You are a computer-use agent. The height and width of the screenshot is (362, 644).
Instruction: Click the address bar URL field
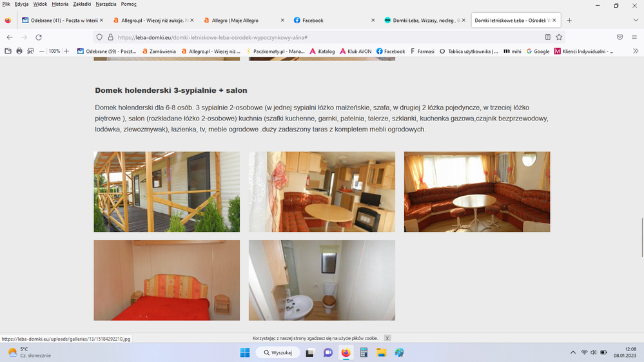tap(322, 37)
